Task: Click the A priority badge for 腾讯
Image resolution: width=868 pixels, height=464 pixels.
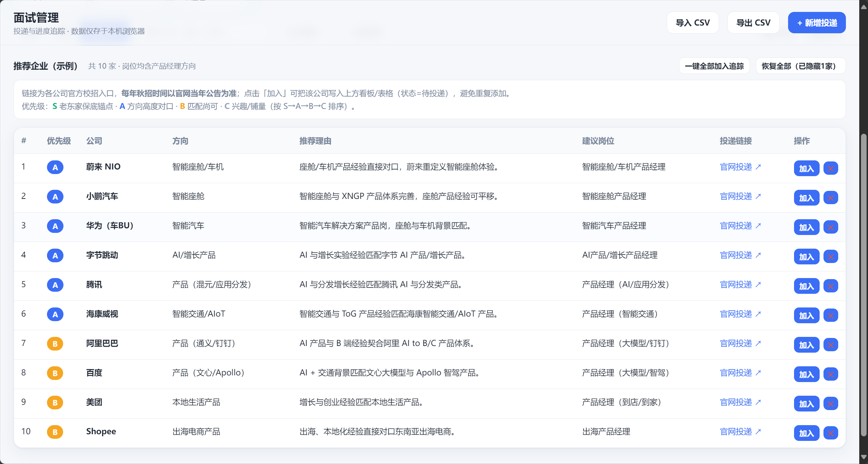Action: pyautogui.click(x=55, y=285)
